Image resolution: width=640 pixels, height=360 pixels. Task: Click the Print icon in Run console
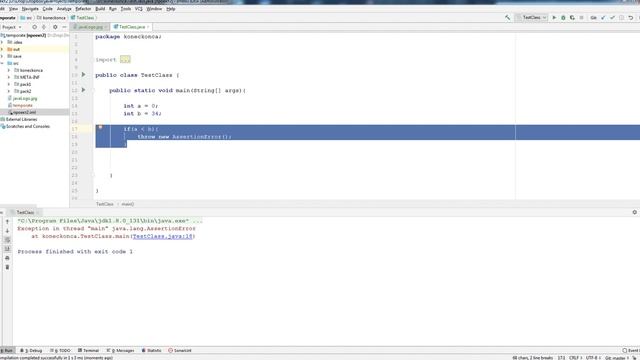(7, 258)
